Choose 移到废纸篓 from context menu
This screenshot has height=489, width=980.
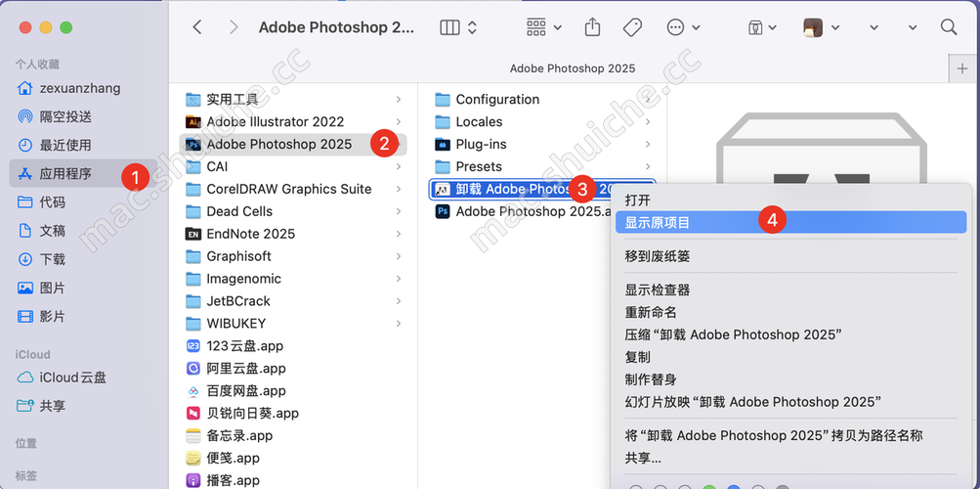pos(790,256)
